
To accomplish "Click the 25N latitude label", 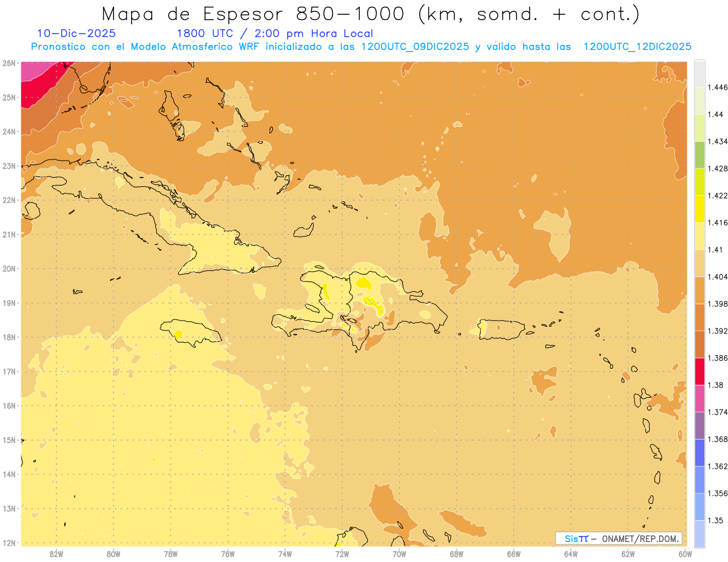I will tap(8, 97).
